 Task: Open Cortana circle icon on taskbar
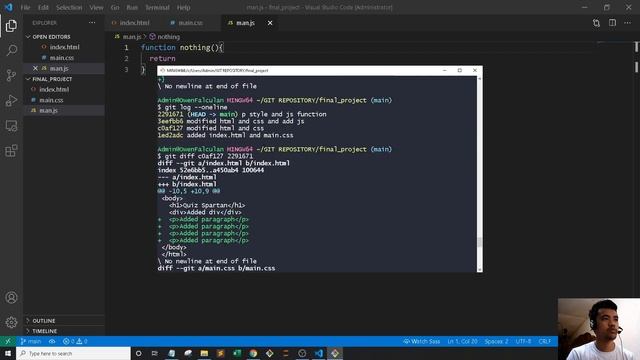click(x=138, y=353)
